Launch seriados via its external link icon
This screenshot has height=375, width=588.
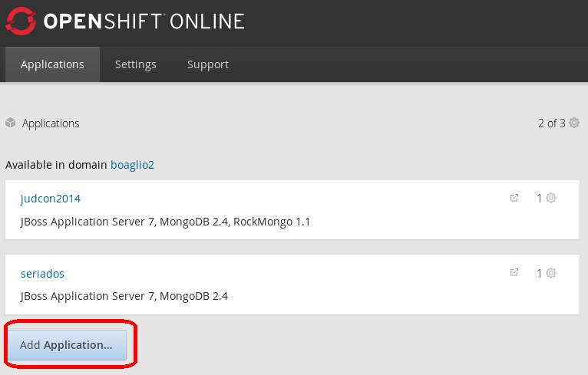514,273
